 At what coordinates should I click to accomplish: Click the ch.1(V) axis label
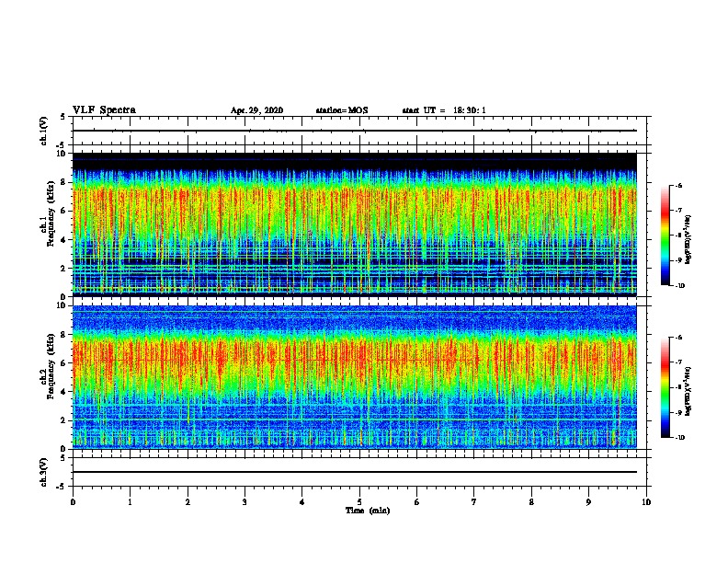pos(43,131)
